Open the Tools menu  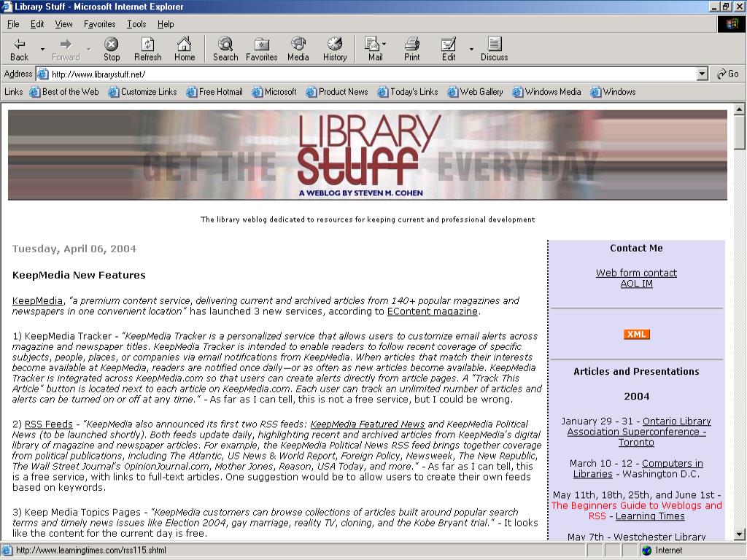pyautogui.click(x=136, y=24)
